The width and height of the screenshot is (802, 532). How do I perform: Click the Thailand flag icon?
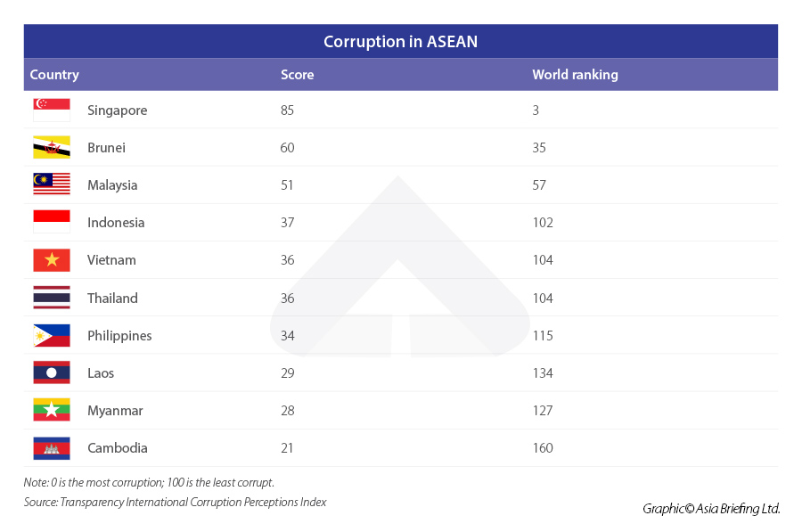coord(52,298)
